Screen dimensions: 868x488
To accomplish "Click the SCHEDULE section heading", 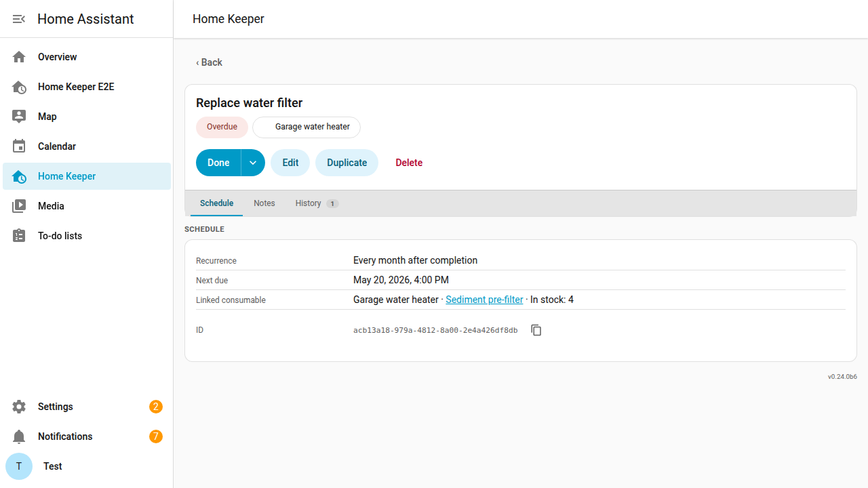I will pyautogui.click(x=204, y=229).
